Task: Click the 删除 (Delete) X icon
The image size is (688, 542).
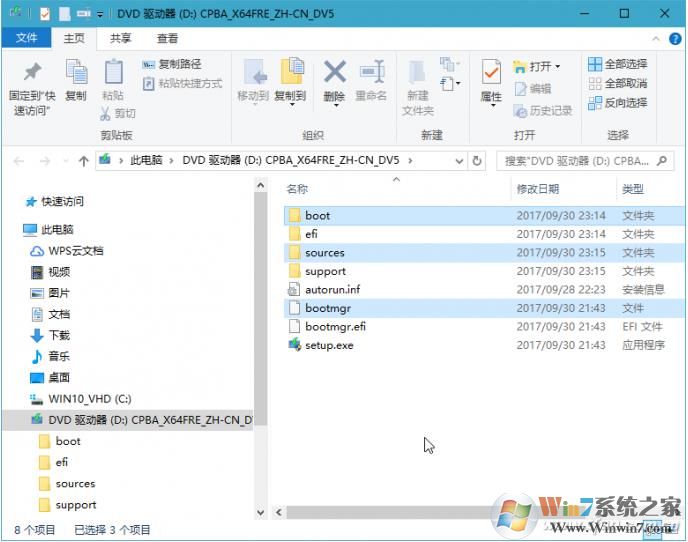Action: pos(335,72)
